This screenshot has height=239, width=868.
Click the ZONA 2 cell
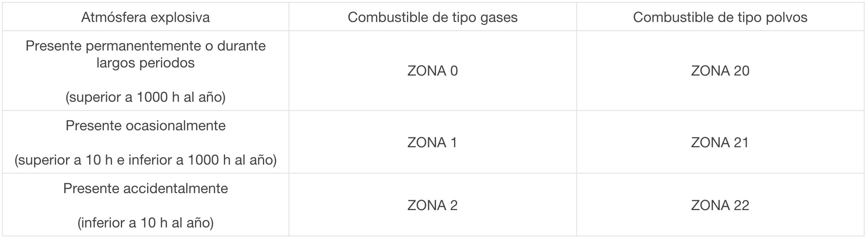point(432,205)
